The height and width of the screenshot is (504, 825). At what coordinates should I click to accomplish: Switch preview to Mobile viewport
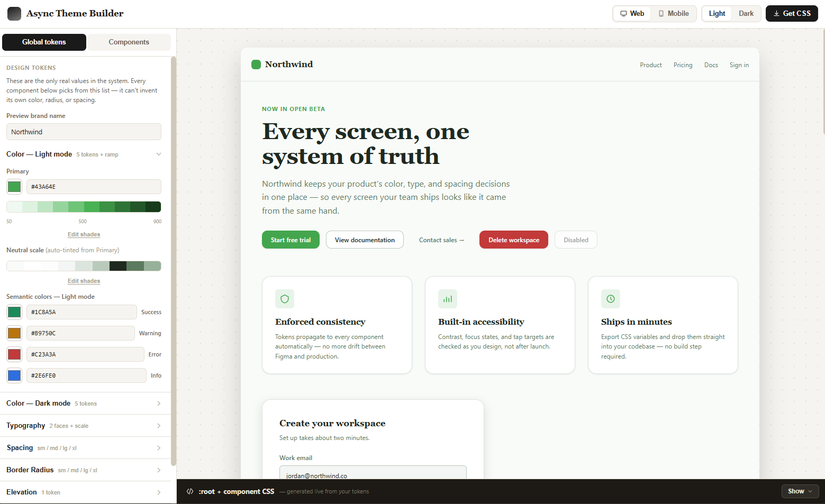[674, 14]
